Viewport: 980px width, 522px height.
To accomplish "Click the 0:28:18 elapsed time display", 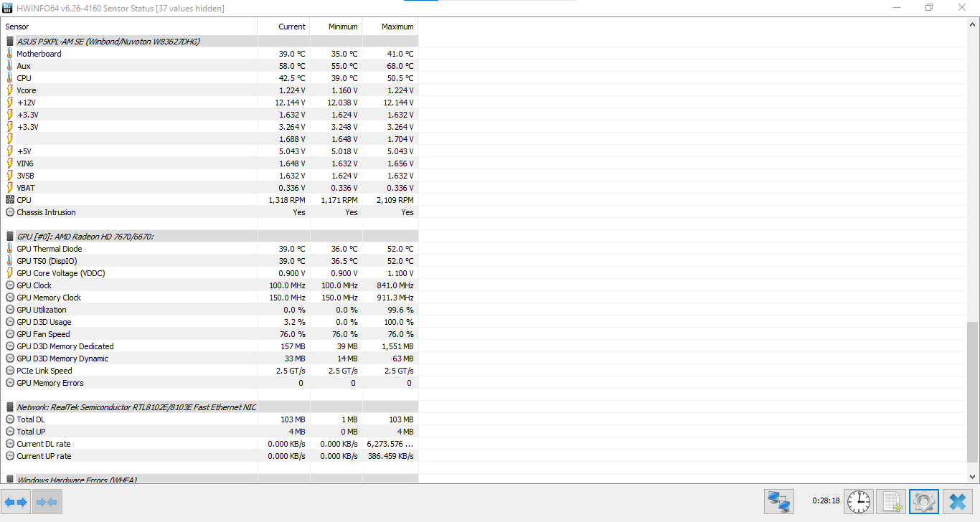I will pyautogui.click(x=826, y=501).
